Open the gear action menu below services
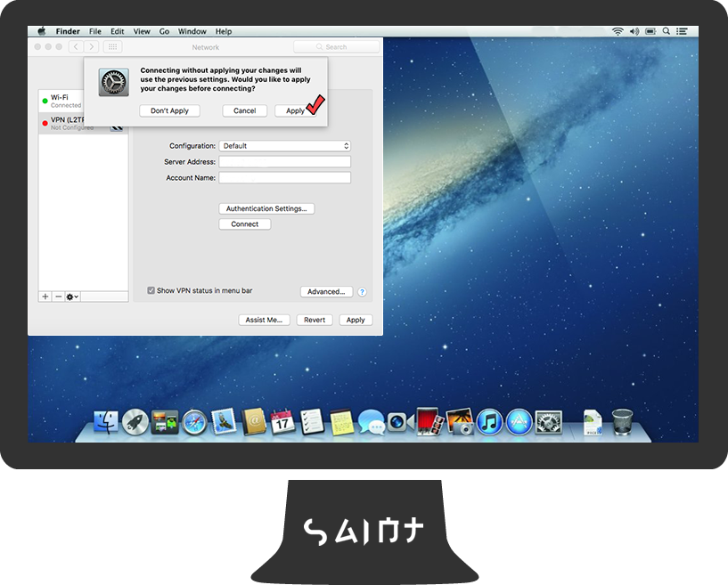Screen dimensions: 728x585 coord(72,297)
